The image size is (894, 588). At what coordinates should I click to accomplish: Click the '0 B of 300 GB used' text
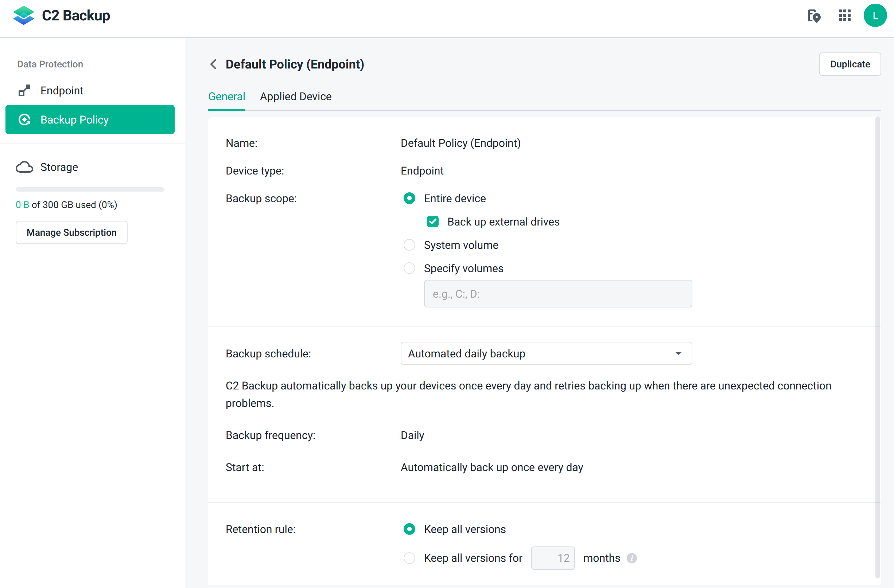(66, 204)
